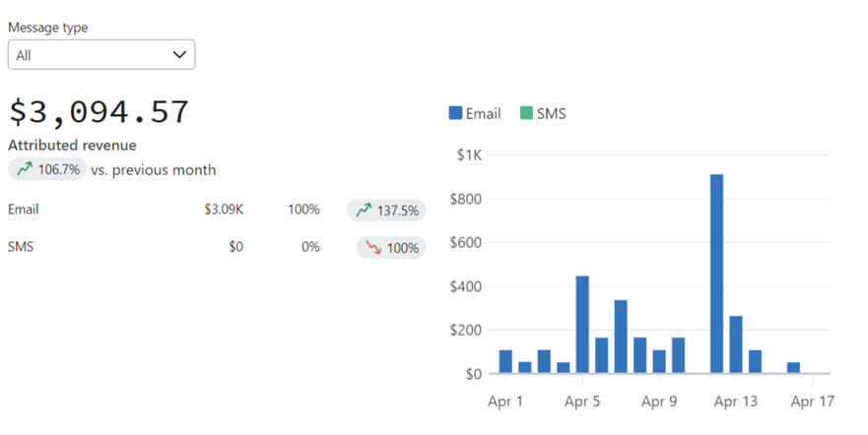The width and height of the screenshot is (868, 435).
Task: Click the SMS legend label in chart
Action: coord(552,113)
